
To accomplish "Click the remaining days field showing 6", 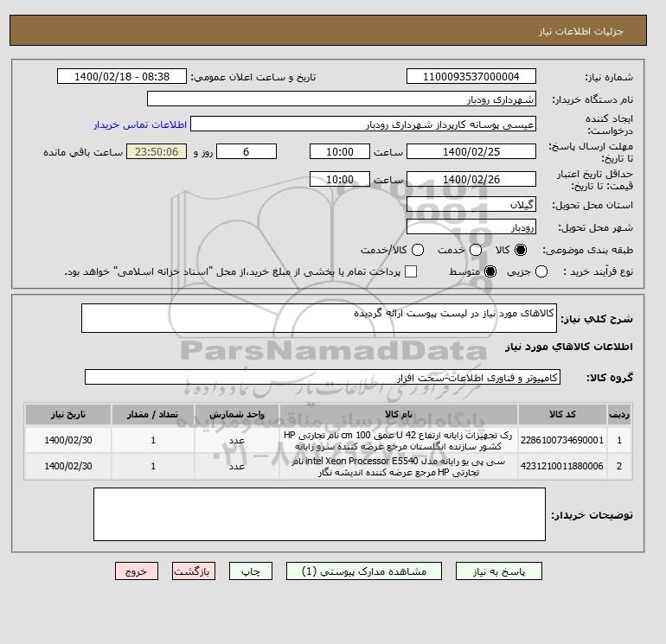I will [x=247, y=151].
